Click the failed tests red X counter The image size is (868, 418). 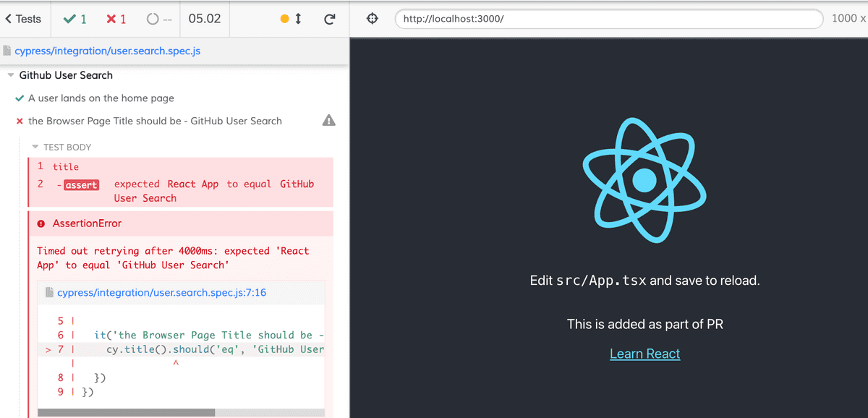click(116, 19)
